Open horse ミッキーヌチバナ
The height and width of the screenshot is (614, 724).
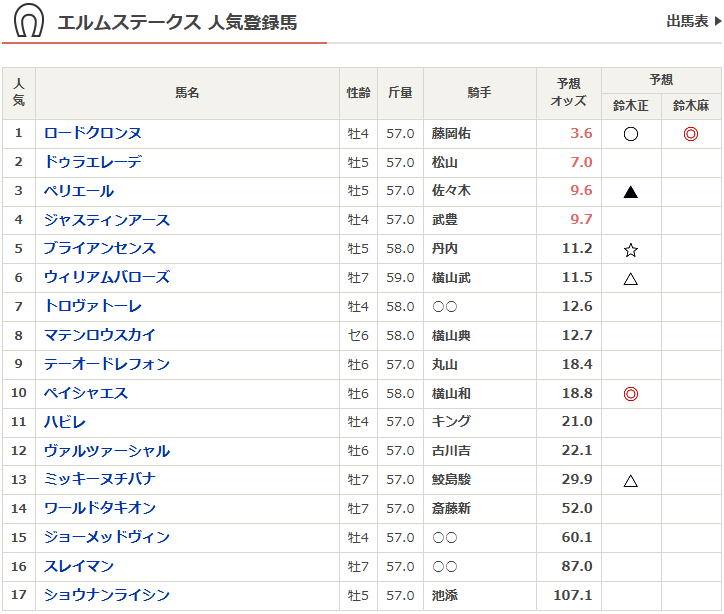(x=100, y=479)
